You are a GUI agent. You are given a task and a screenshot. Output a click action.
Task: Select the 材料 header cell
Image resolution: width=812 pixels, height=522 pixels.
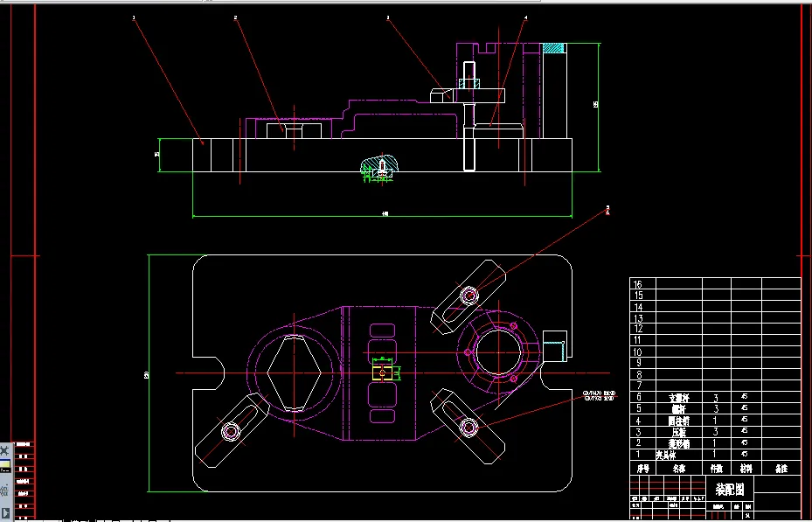[746, 469]
